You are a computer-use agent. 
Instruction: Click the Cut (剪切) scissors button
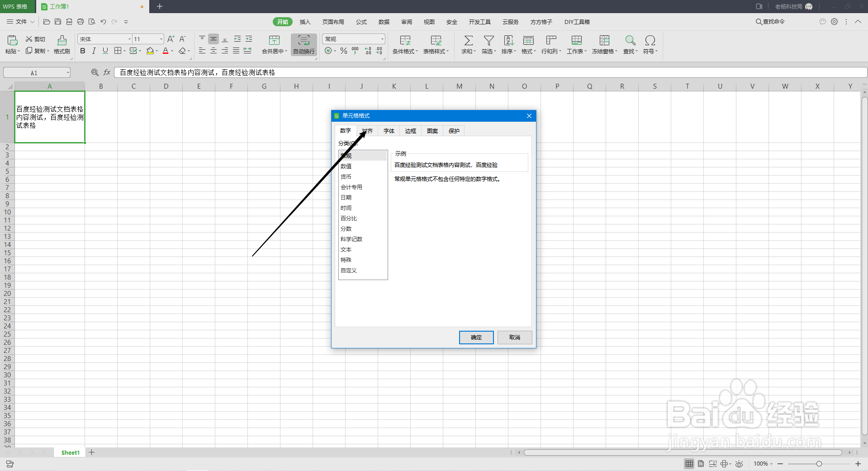(35, 39)
